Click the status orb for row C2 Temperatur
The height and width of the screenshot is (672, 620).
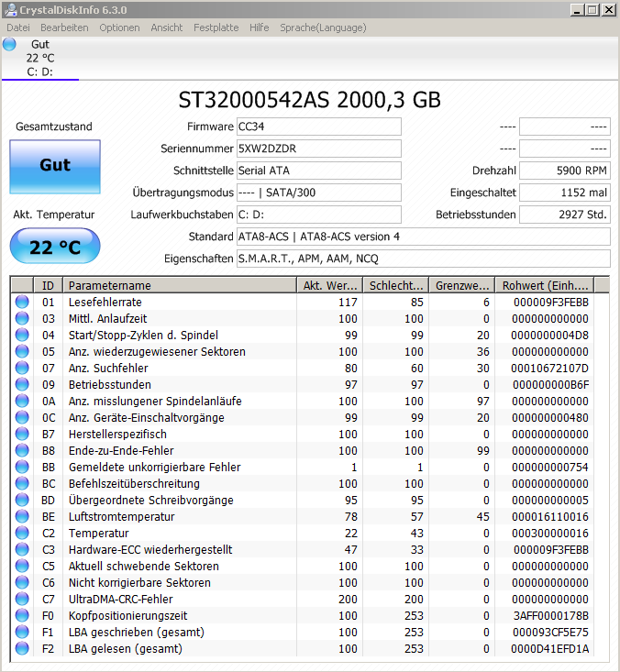(x=22, y=533)
